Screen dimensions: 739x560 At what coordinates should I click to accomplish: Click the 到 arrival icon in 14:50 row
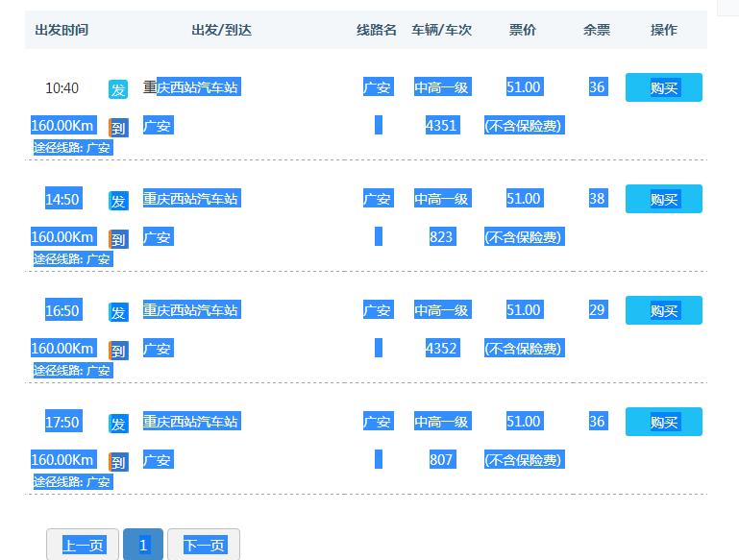point(118,239)
